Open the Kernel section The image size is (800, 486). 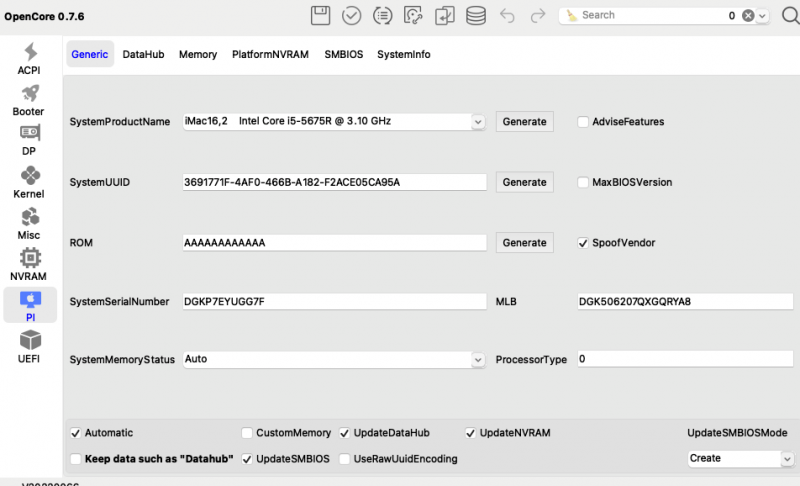(x=29, y=182)
